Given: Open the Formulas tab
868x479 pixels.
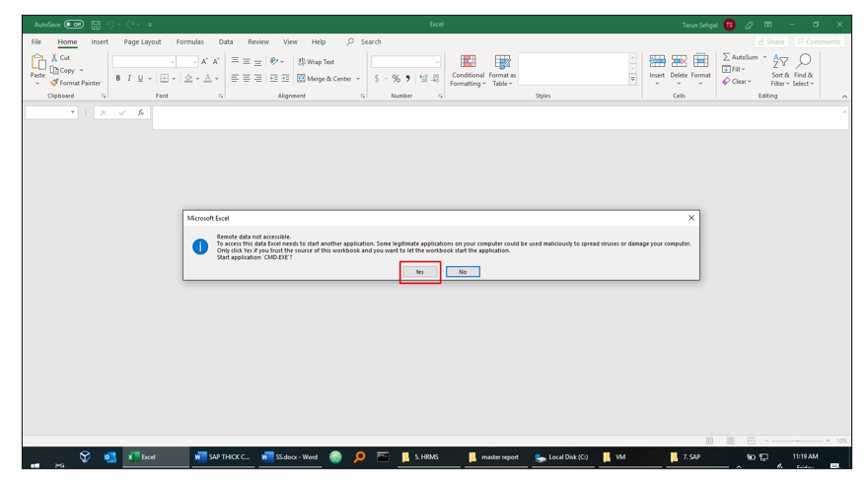Looking at the screenshot, I should pyautogui.click(x=189, y=42).
